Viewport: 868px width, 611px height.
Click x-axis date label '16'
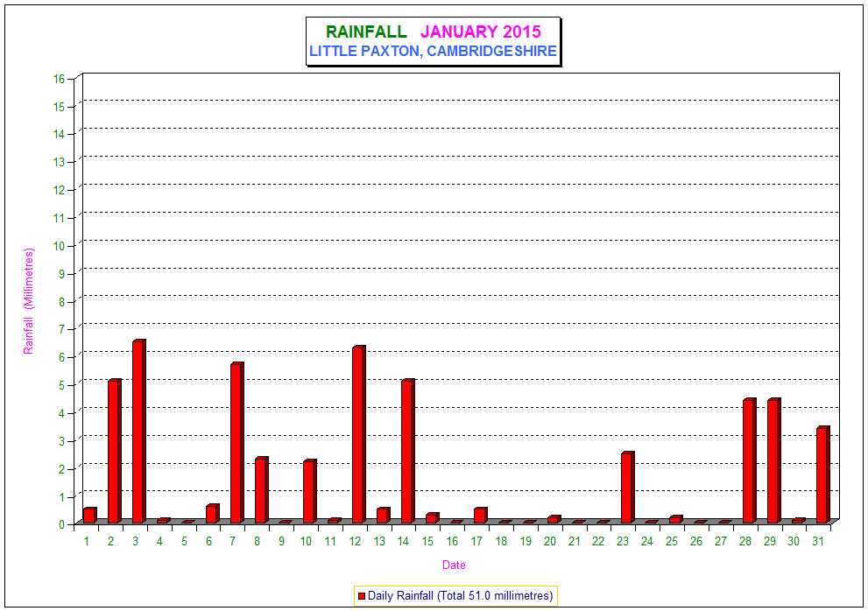[x=452, y=542]
